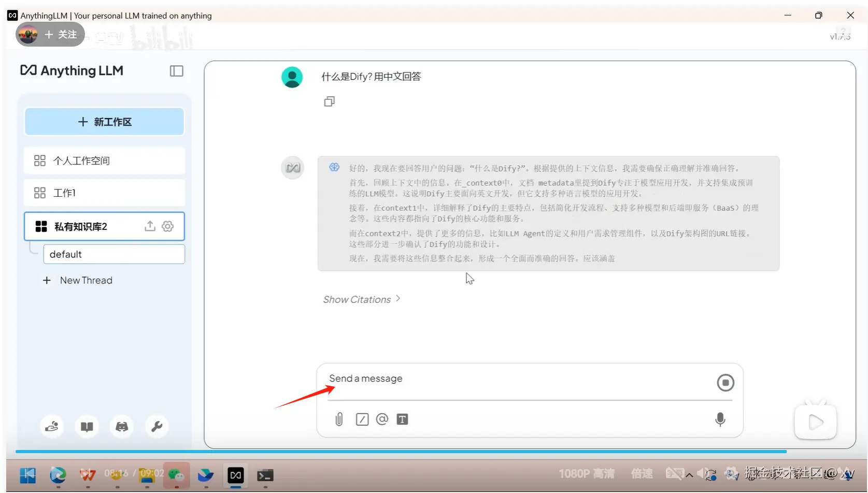Viewport: 868px width, 493px height.
Task: Open WeChat from the taskbar
Action: point(176,475)
